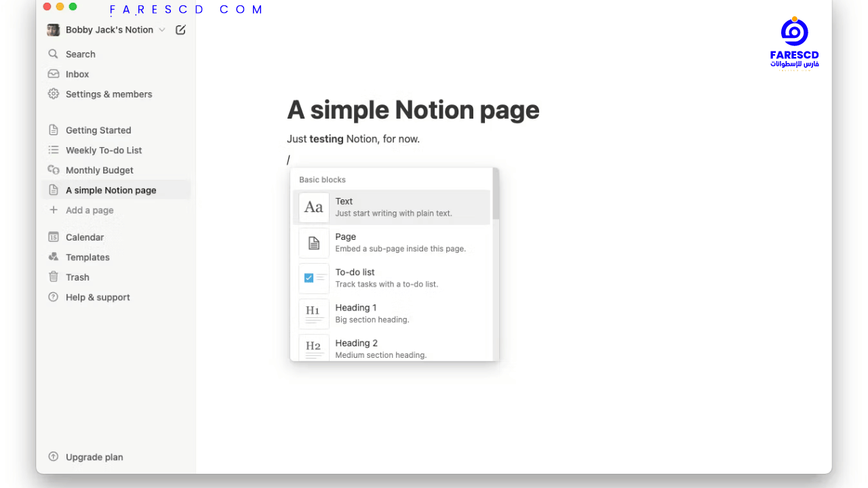
Task: Click the Templates shapes icon
Action: click(54, 257)
